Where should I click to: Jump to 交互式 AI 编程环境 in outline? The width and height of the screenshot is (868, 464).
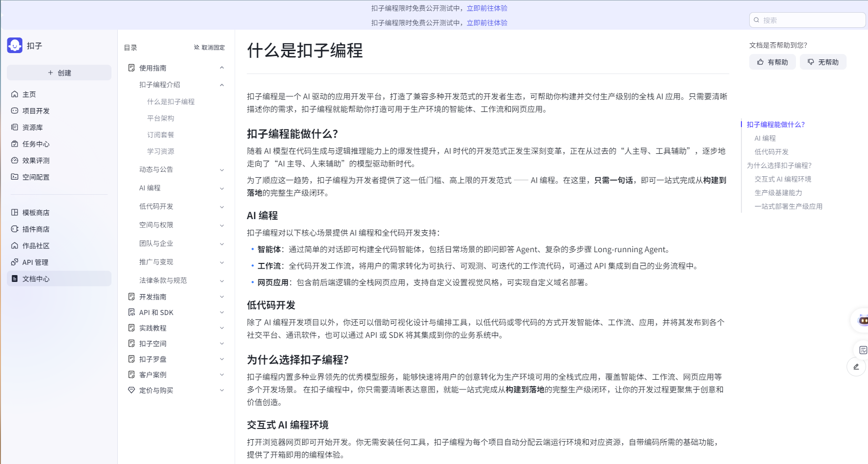pos(783,179)
